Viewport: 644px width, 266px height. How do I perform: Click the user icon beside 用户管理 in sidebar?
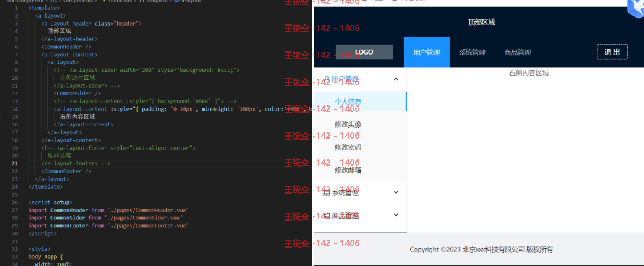[327, 79]
